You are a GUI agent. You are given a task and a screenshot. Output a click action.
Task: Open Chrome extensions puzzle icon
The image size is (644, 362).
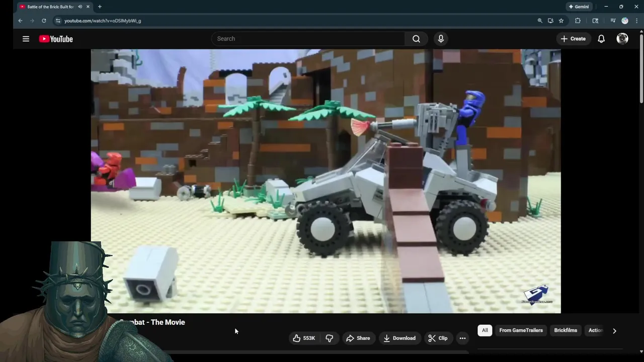[x=578, y=21]
